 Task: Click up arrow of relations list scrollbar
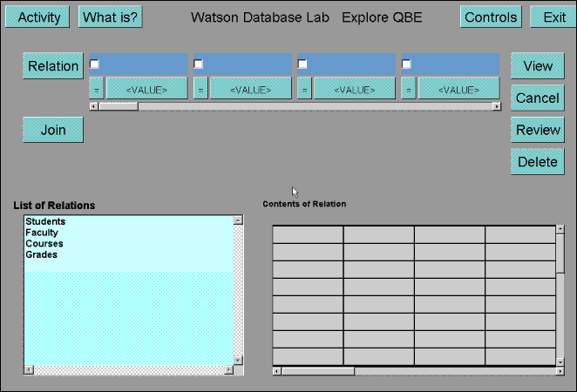[238, 220]
